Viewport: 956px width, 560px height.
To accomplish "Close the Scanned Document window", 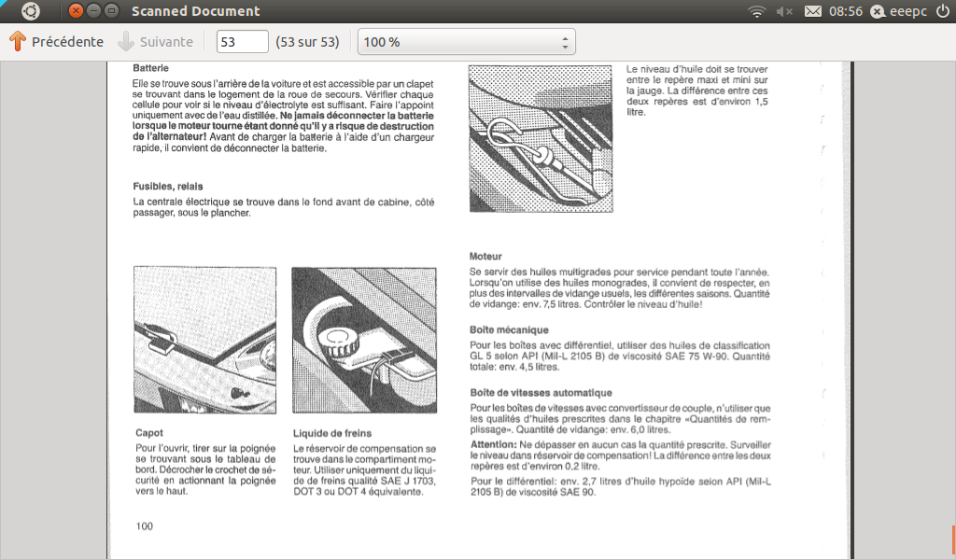I will pyautogui.click(x=76, y=11).
